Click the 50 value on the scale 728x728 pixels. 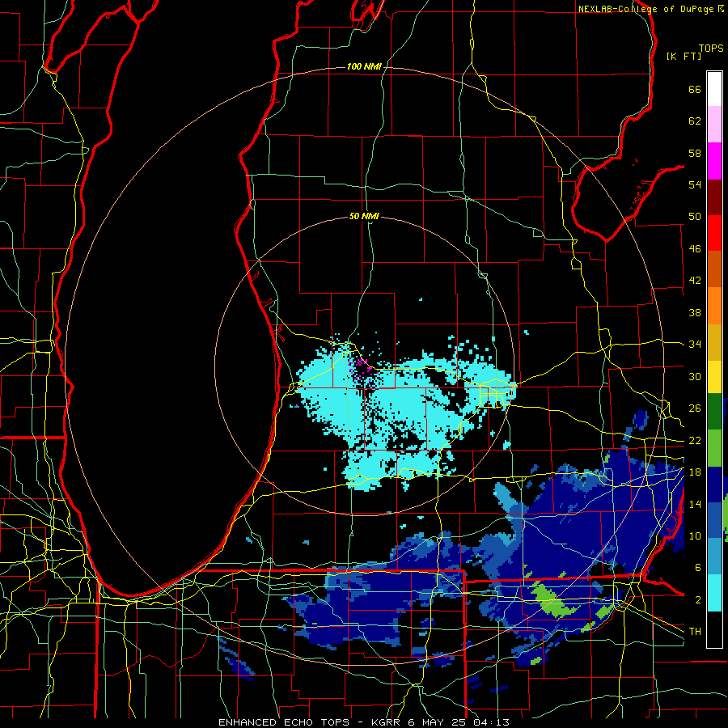click(x=695, y=217)
